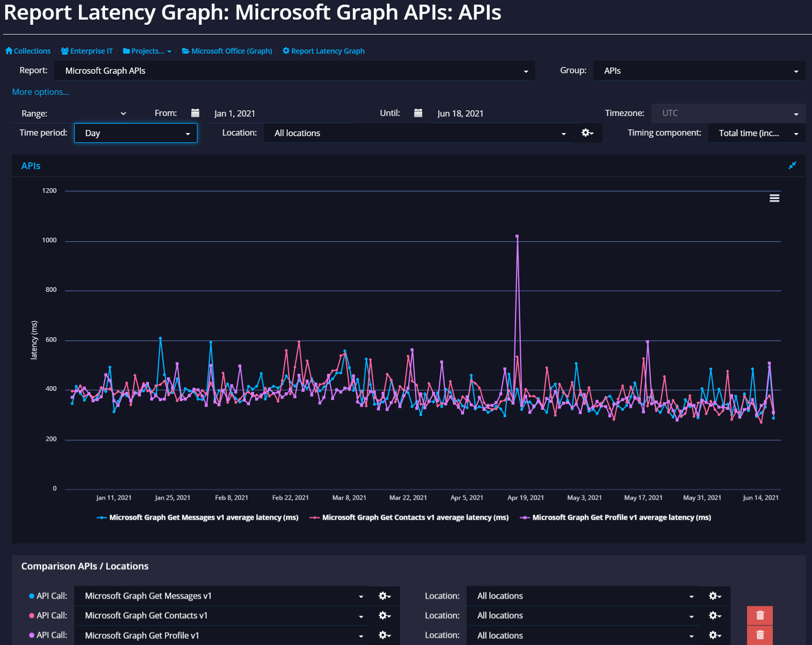The height and width of the screenshot is (645, 812).
Task: Open the Until date calendar icon
Action: tap(418, 113)
